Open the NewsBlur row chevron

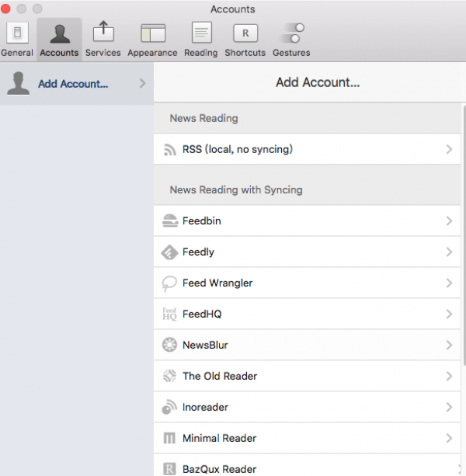450,346
